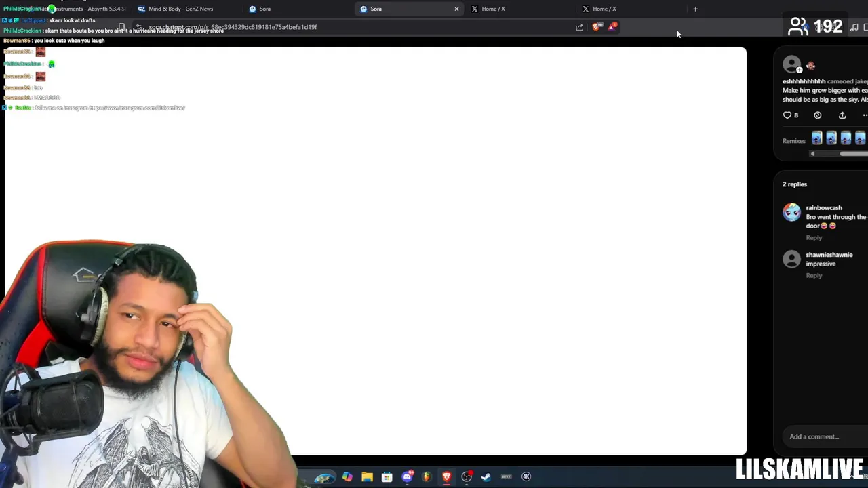This screenshot has height=488, width=868.
Task: Select the '2 replies' heading text
Action: click(x=795, y=184)
